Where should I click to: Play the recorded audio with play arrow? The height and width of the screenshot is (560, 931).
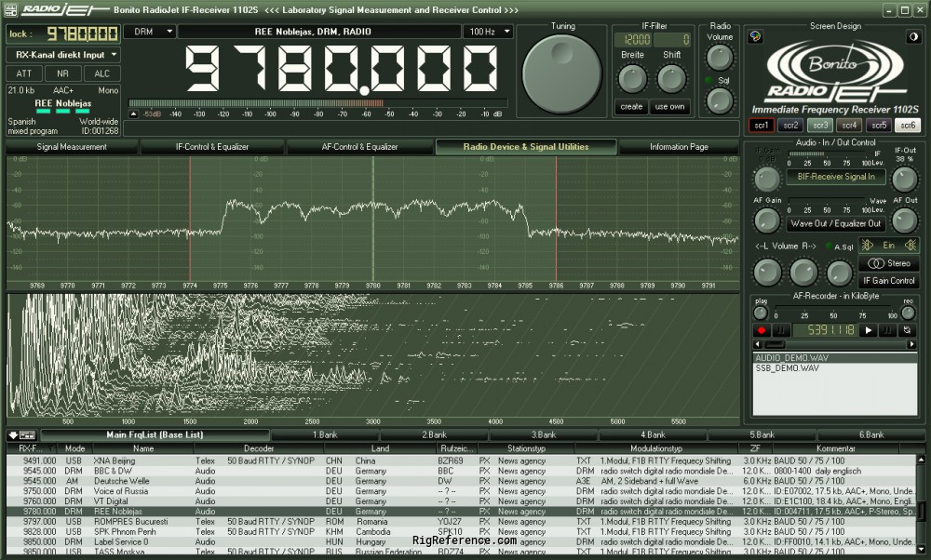[x=868, y=330]
